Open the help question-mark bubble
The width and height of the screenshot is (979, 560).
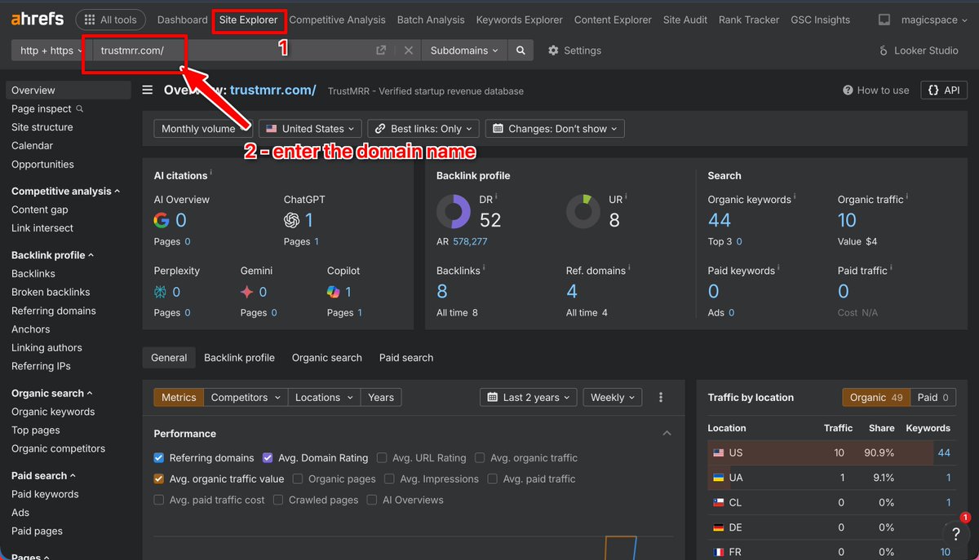[955, 534]
